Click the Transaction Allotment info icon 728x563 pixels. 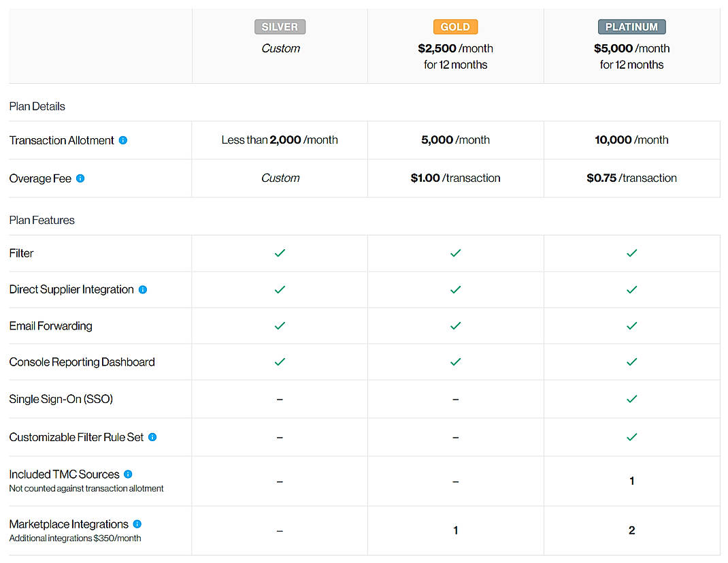tap(123, 140)
